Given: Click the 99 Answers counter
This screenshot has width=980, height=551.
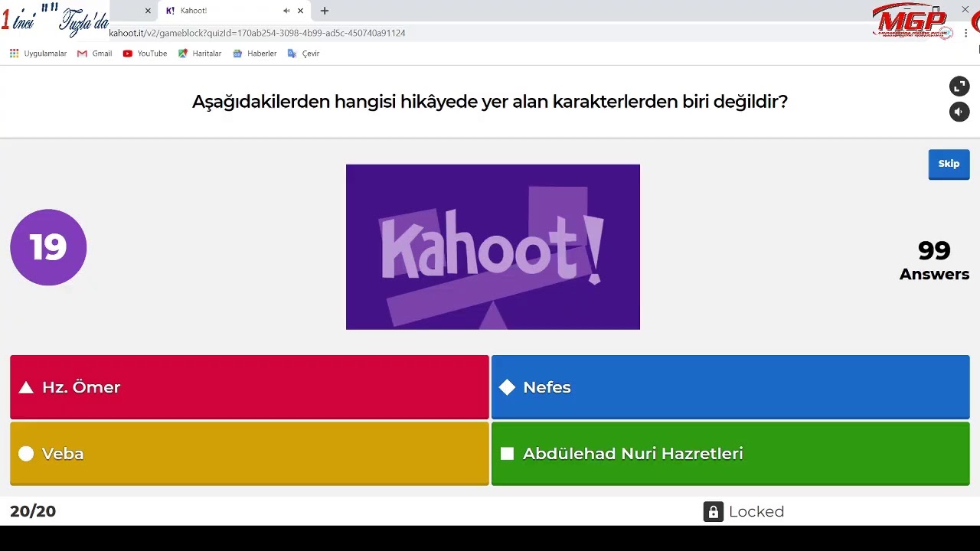Looking at the screenshot, I should coord(934,260).
